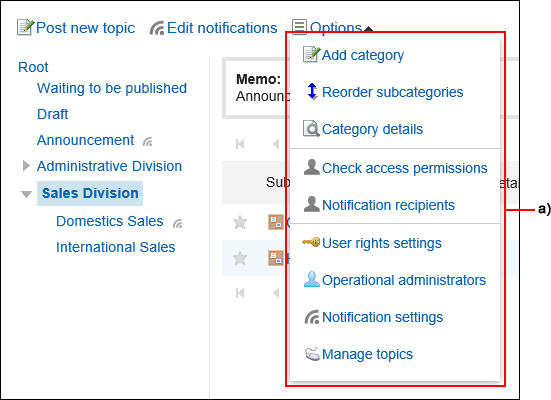Click the Options list icon
Image resolution: width=551 pixels, height=400 pixels.
[299, 27]
